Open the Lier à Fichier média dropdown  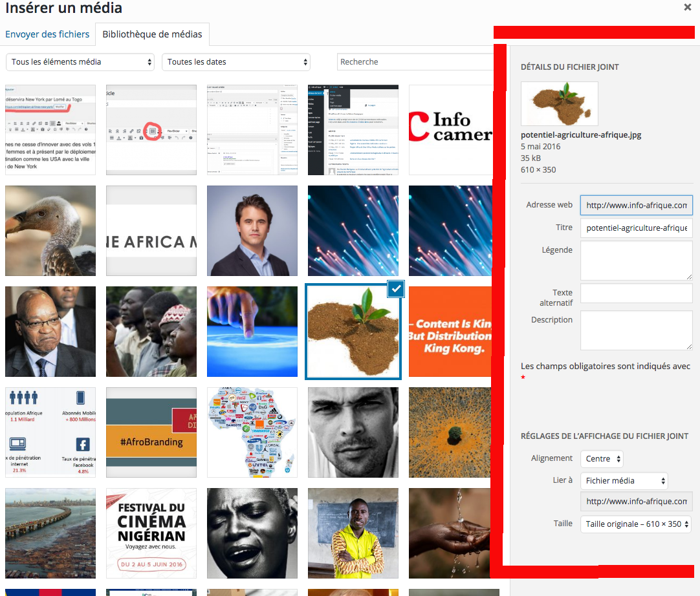pos(624,481)
